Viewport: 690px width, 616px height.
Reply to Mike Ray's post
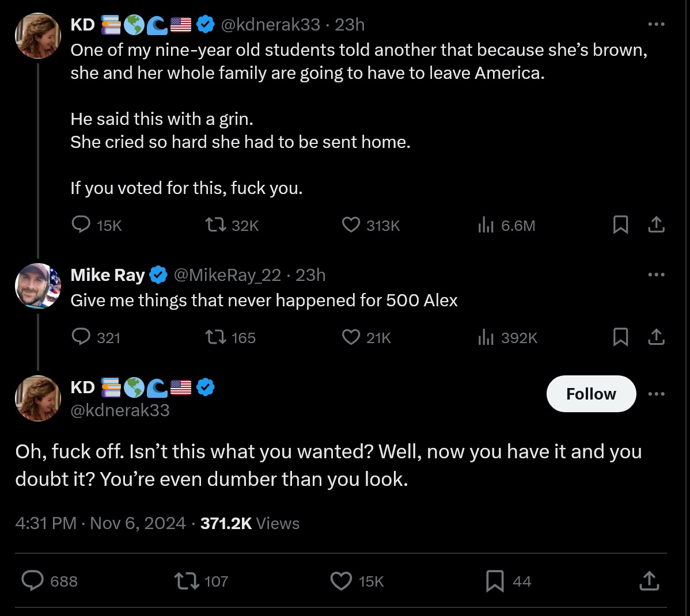[81, 337]
